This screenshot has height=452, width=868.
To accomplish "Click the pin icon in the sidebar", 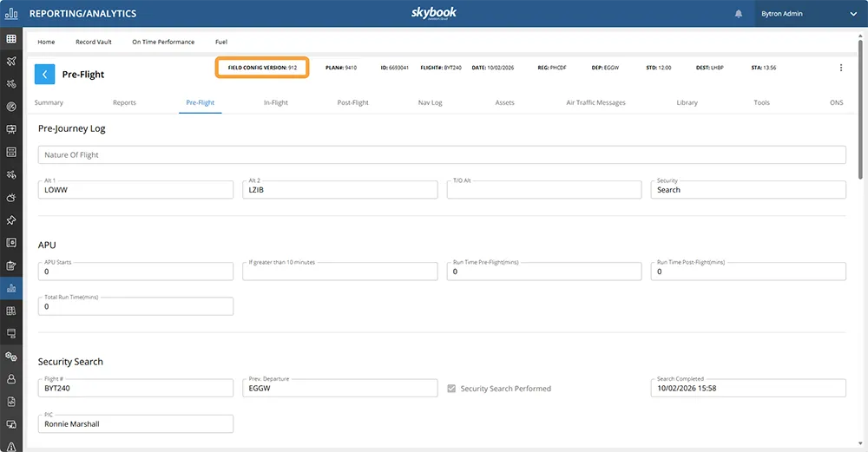I will (x=11, y=220).
